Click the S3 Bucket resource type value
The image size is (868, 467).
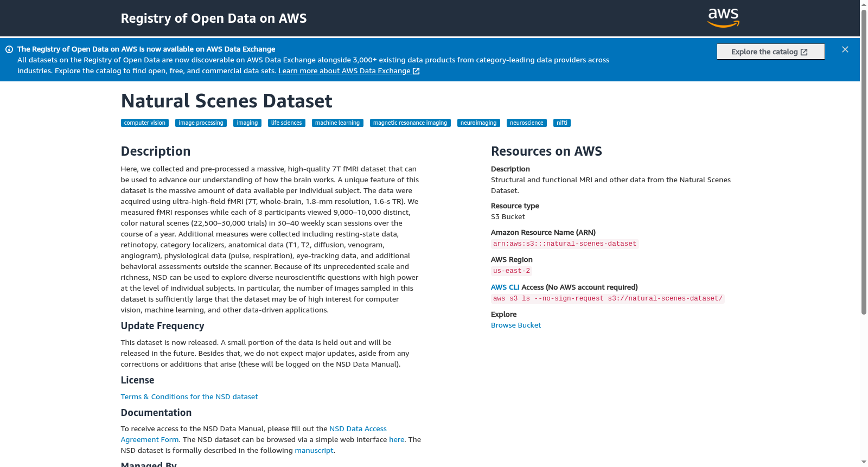[508, 216]
